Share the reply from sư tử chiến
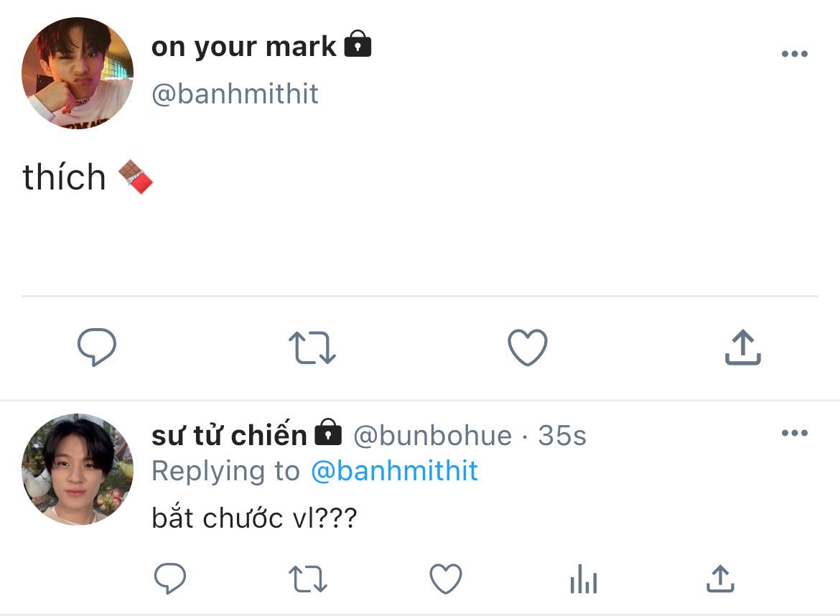This screenshot has height=616, width=840. (721, 579)
